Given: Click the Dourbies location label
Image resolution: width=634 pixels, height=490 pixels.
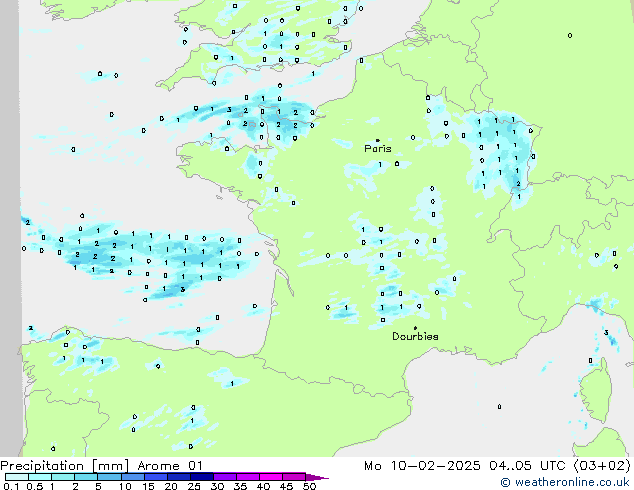Looking at the screenshot, I should pos(415,336).
